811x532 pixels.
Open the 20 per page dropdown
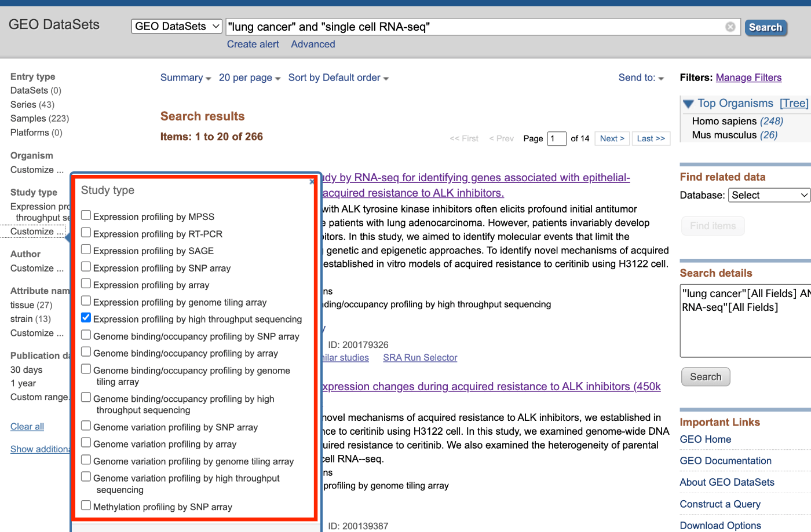[x=250, y=78]
